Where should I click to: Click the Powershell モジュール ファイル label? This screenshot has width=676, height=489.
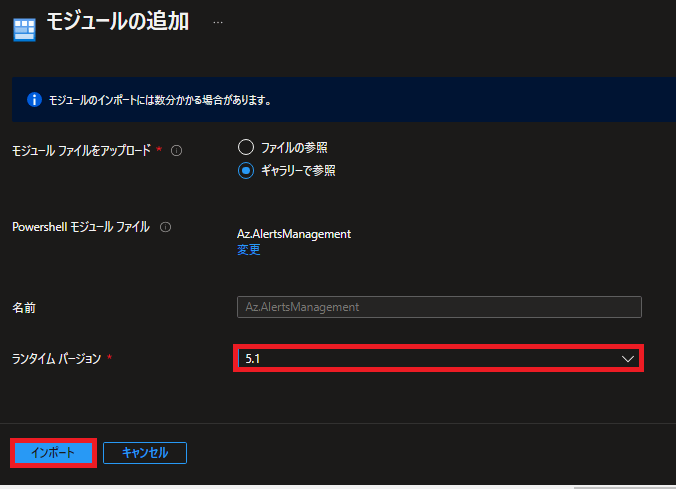81,227
